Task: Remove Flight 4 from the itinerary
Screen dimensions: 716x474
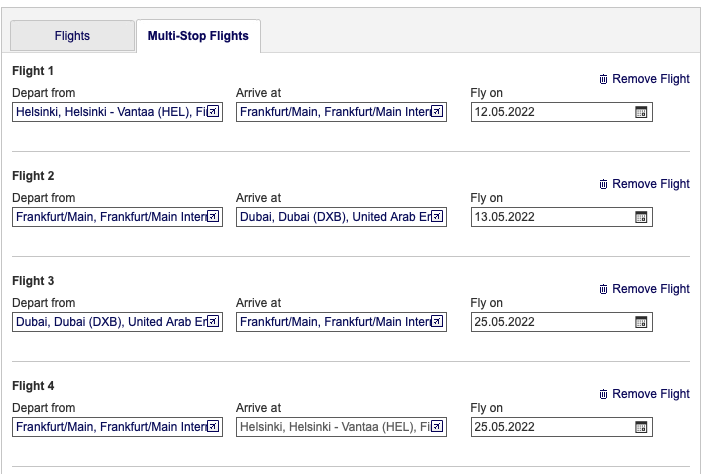Action: 644,394
